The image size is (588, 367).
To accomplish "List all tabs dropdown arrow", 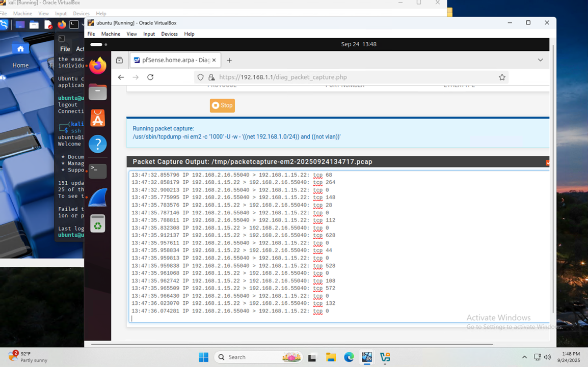I will pyautogui.click(x=541, y=60).
